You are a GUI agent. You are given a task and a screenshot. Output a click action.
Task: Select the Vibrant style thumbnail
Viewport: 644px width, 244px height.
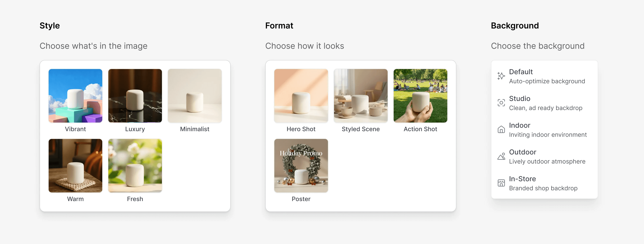[x=75, y=96]
